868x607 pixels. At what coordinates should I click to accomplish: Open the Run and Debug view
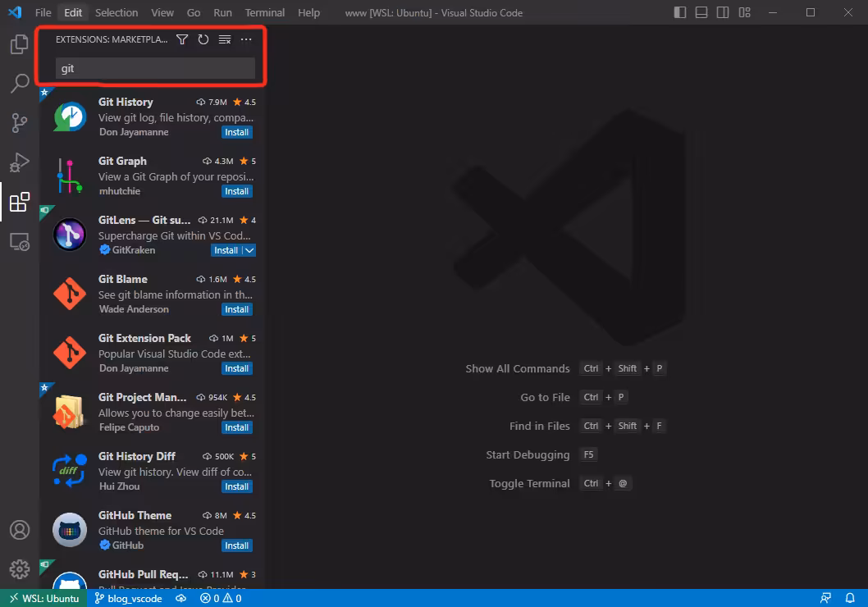click(20, 162)
